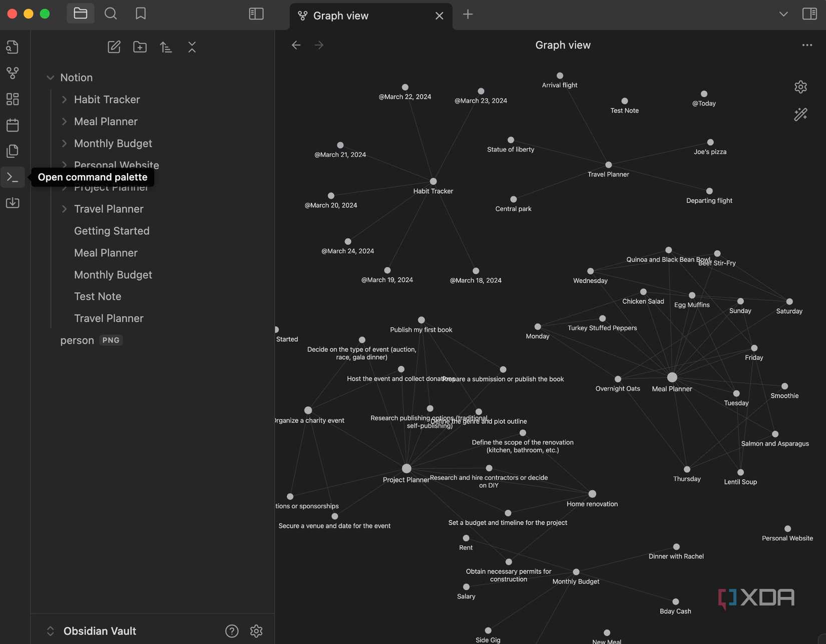
Task: Open the Getting Started note
Action: [x=112, y=231]
